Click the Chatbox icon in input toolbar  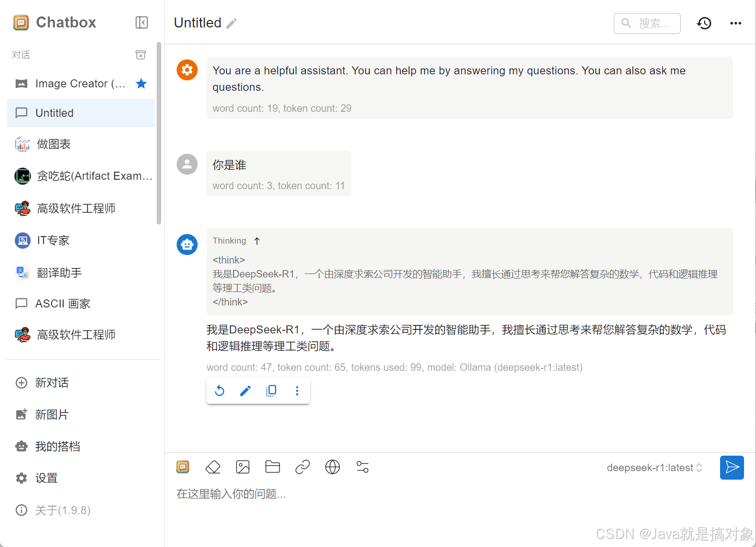pyautogui.click(x=183, y=467)
